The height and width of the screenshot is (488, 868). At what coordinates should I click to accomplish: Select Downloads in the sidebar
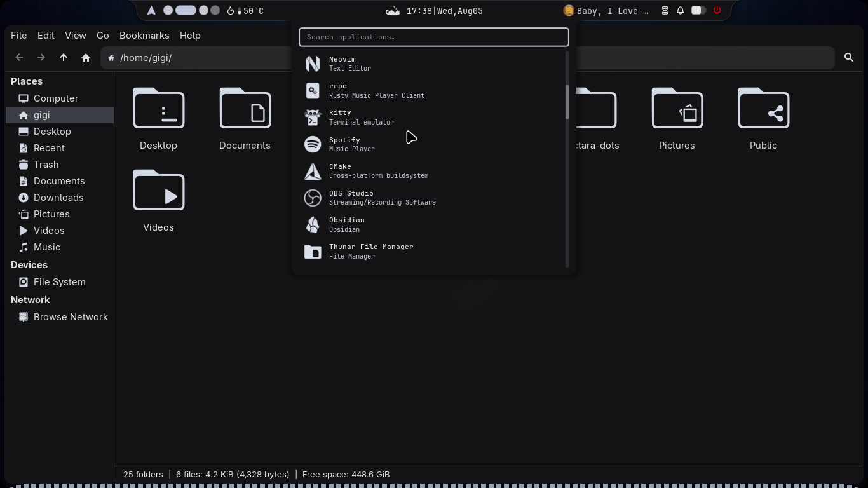(60, 198)
